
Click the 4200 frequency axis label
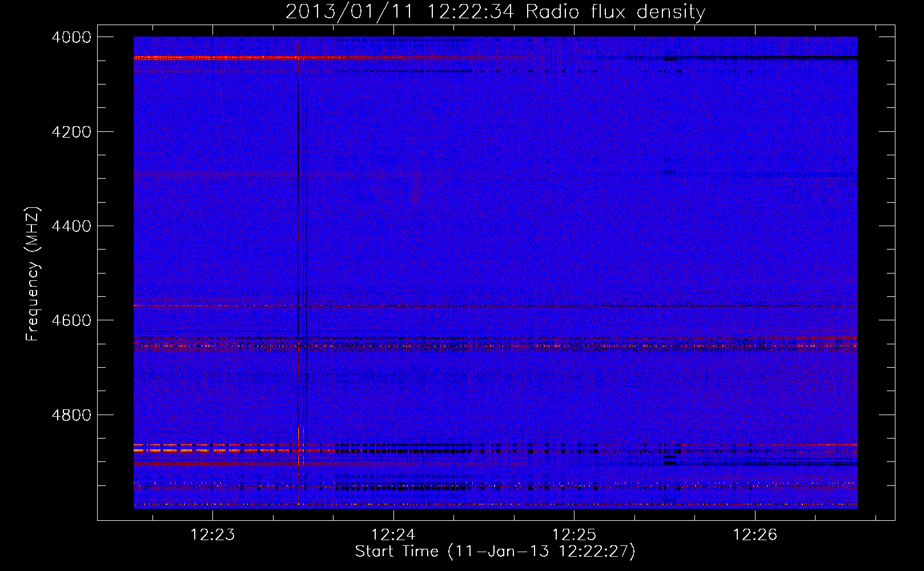pos(71,132)
